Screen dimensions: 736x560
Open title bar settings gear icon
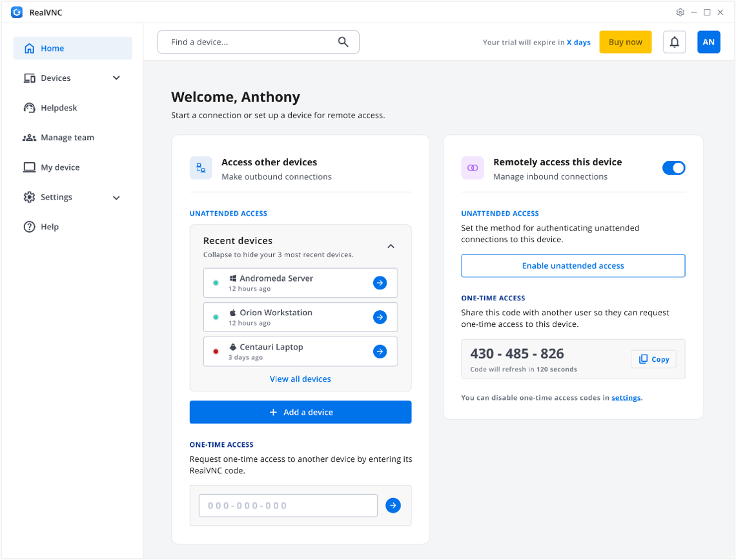tap(680, 12)
